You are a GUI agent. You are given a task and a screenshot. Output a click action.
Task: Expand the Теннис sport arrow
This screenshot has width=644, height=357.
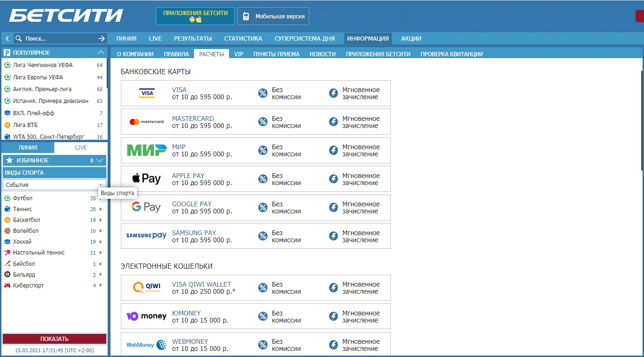100,209
